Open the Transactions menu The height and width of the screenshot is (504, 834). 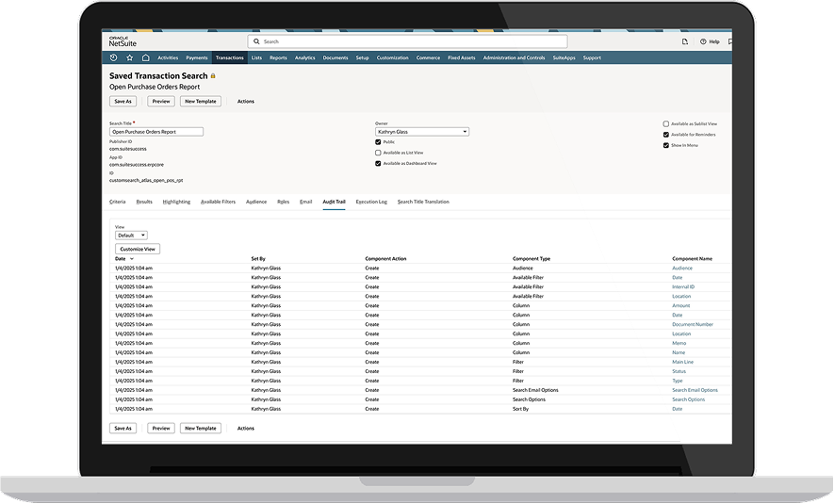coord(229,57)
